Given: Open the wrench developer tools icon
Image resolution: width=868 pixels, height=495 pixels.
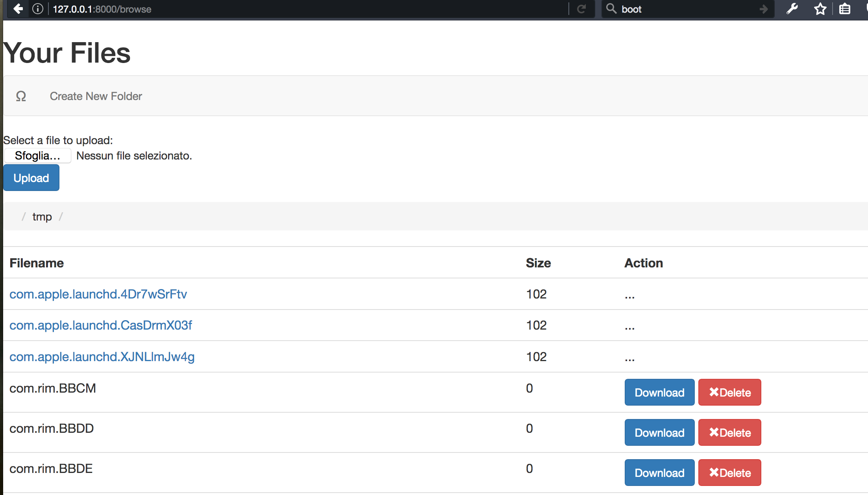Looking at the screenshot, I should click(x=792, y=9).
